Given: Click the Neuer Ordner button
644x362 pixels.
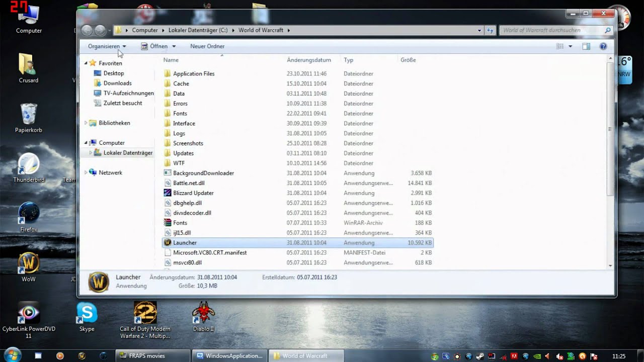Looking at the screenshot, I should coord(207,46).
